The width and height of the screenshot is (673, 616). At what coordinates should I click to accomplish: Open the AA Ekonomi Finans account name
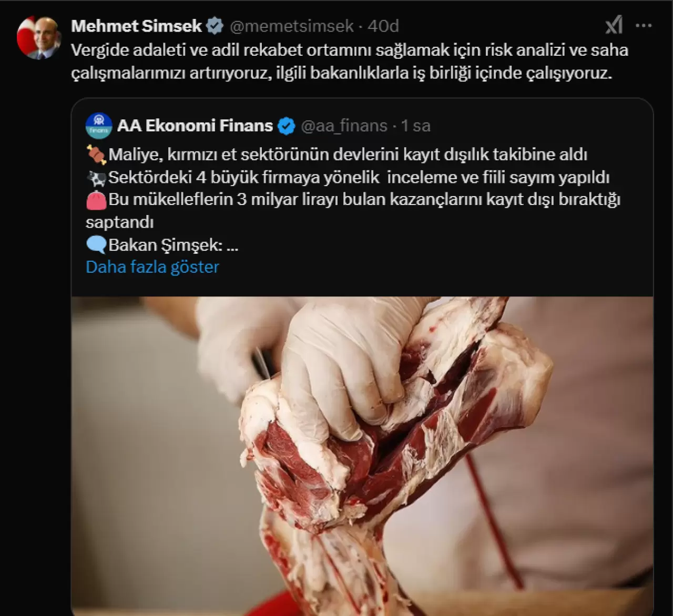[x=195, y=126]
